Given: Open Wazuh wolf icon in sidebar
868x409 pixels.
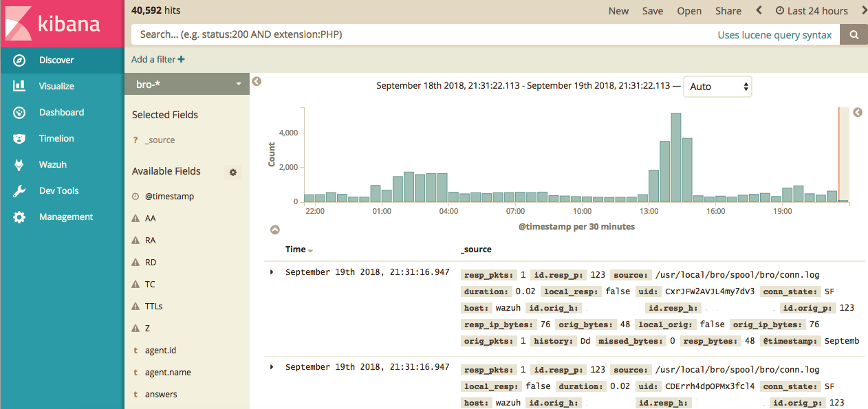Looking at the screenshot, I should (x=19, y=165).
